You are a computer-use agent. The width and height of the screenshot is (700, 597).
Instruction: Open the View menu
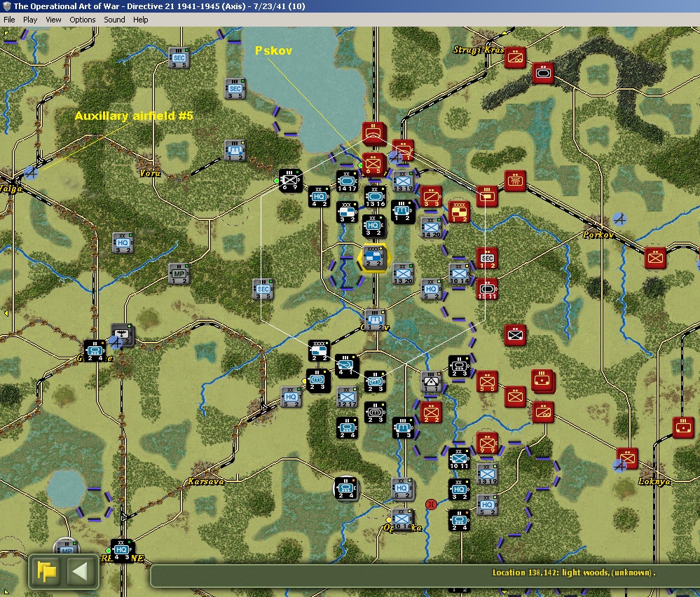53,20
